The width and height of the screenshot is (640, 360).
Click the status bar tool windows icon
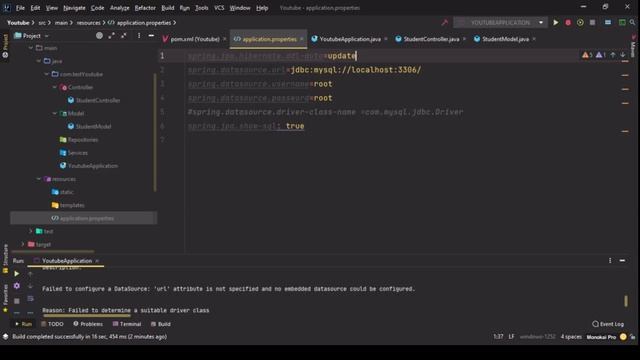tap(5, 337)
